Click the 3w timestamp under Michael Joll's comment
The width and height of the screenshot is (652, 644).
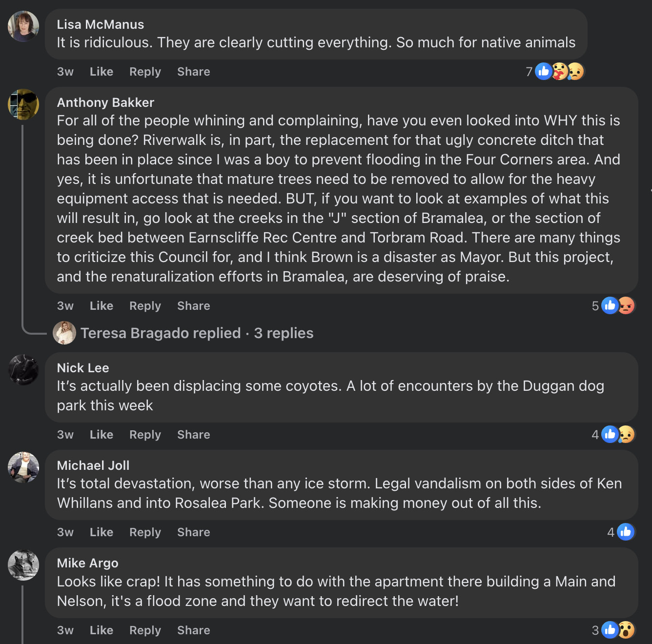[65, 532]
